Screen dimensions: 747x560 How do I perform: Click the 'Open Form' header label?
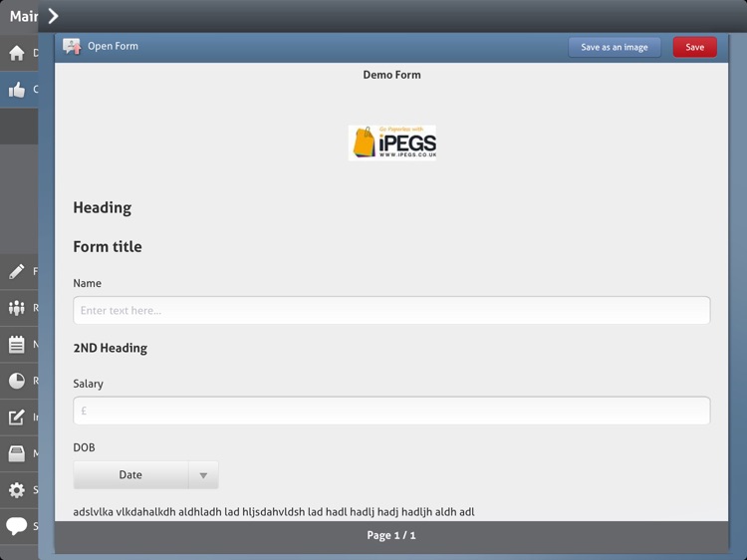pyautogui.click(x=113, y=46)
